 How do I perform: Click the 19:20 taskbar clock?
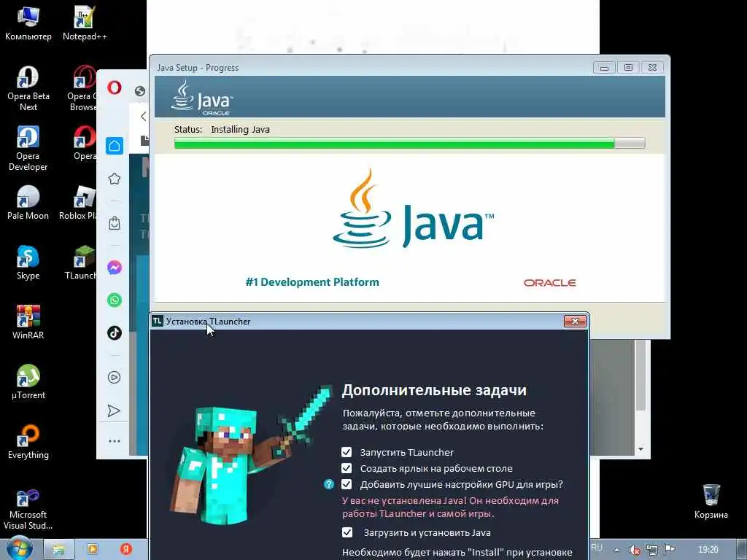(708, 550)
